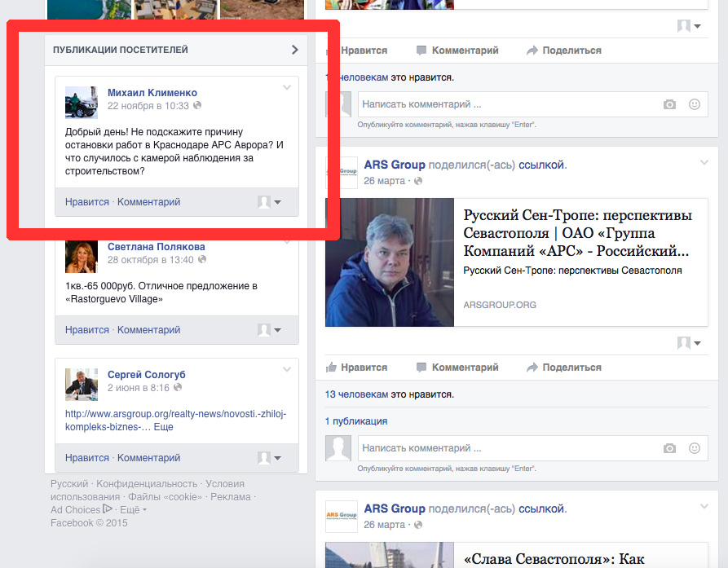Open Михаил Клименко profile picture

pos(82,102)
